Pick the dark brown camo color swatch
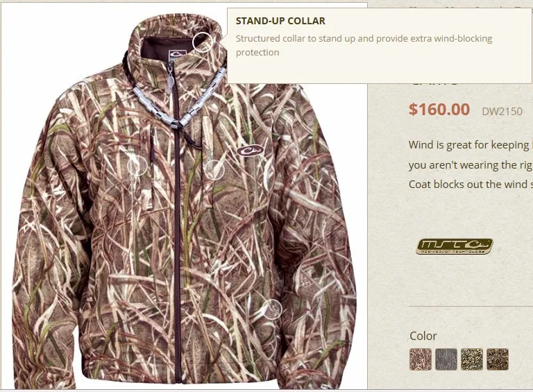This screenshot has height=392, width=533. [x=498, y=359]
